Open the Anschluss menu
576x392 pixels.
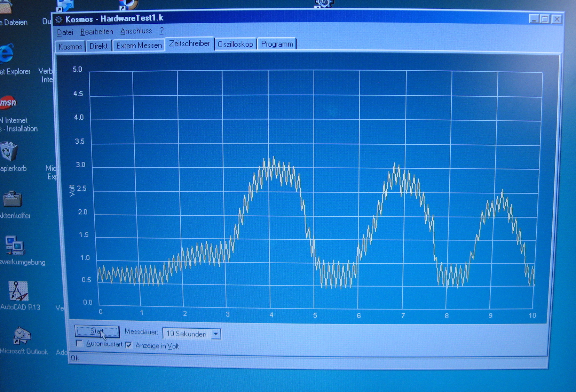click(x=136, y=31)
